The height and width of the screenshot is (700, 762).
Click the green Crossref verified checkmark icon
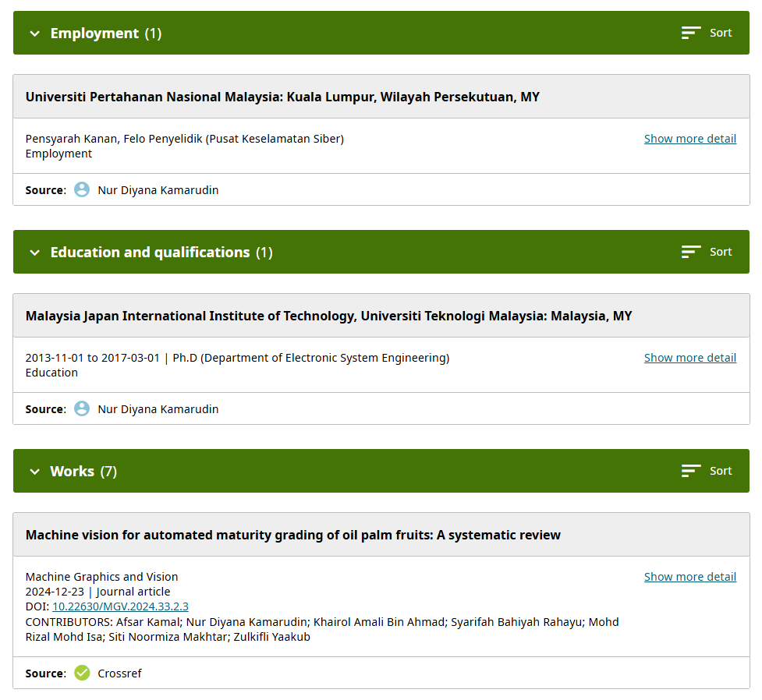82,673
